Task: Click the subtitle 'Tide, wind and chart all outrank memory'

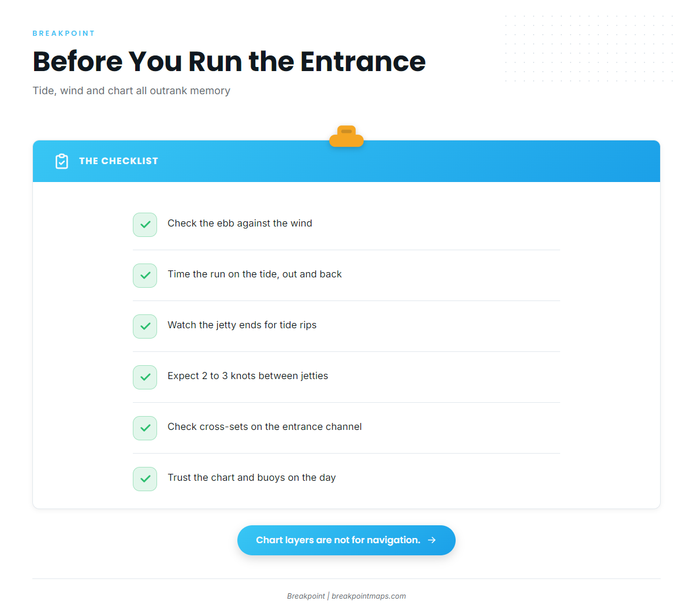Action: click(x=132, y=91)
